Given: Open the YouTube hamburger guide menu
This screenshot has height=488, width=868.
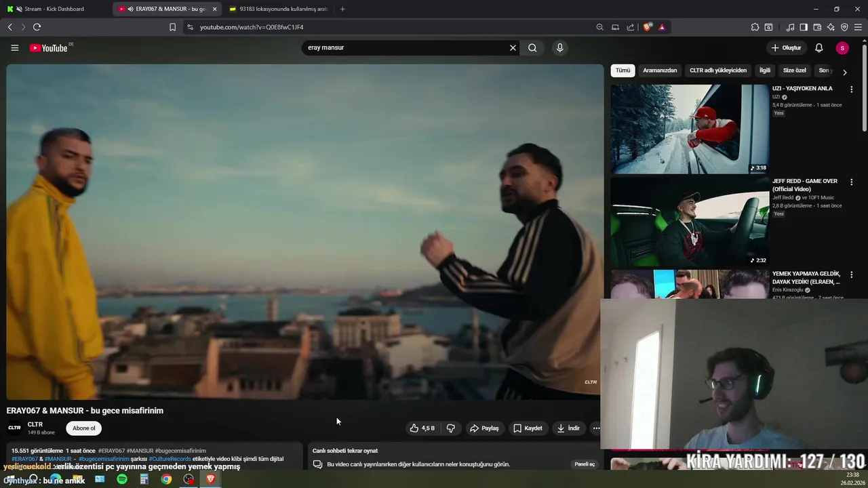Looking at the screenshot, I should [x=14, y=48].
